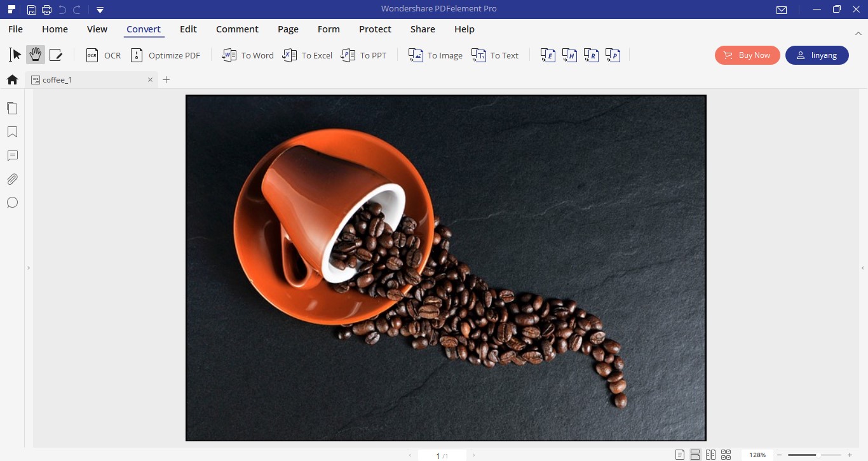Click the Buy Now button
The image size is (868, 461).
[747, 55]
